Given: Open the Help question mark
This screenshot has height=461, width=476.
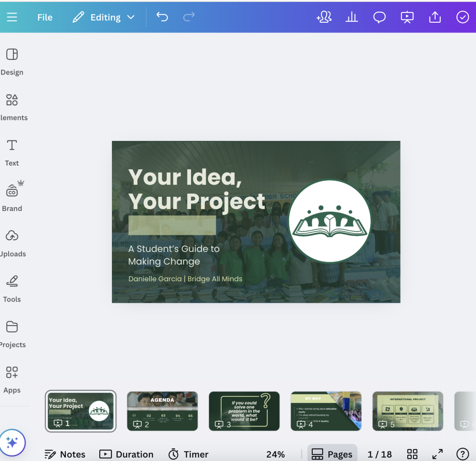Looking at the screenshot, I should [463, 454].
